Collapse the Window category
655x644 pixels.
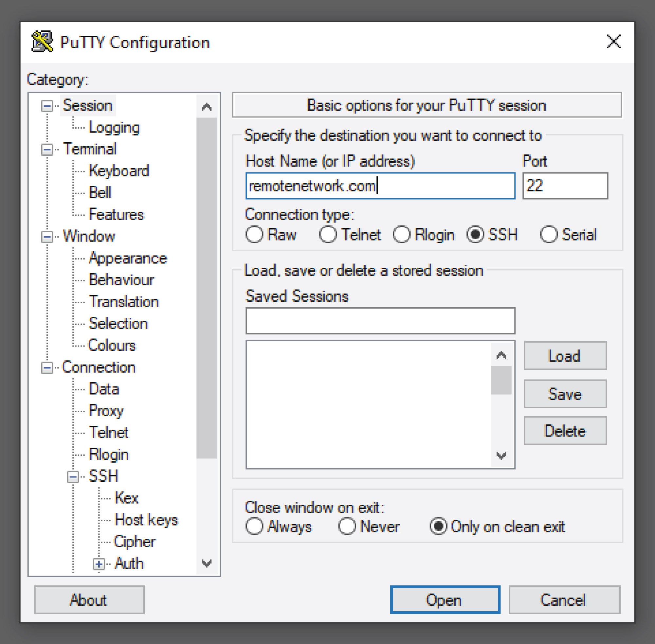47,237
